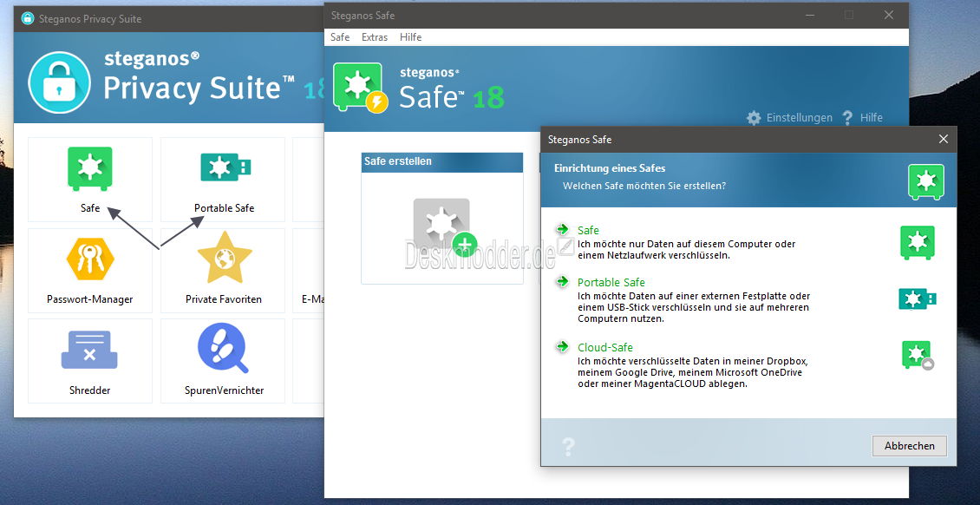Choose the Cloud-Safe link
980x505 pixels.
(605, 347)
